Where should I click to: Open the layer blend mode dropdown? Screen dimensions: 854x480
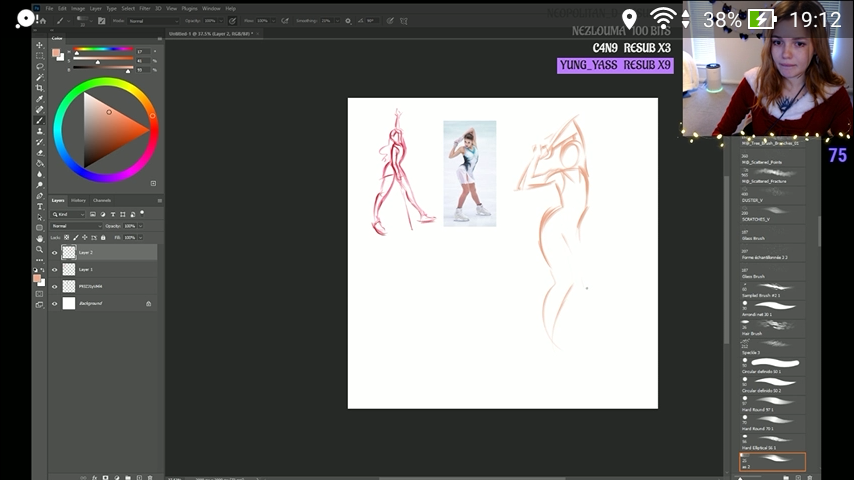(x=75, y=226)
